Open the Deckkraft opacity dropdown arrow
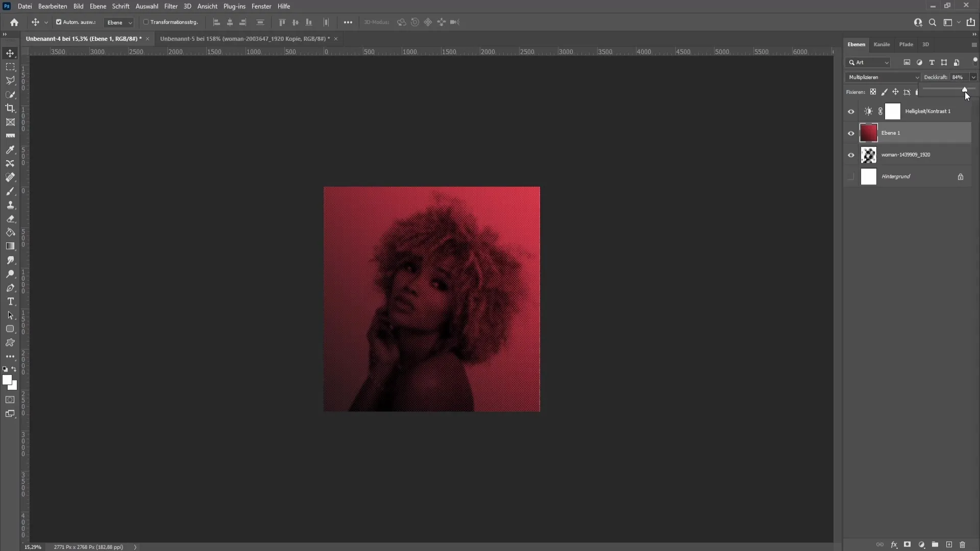The height and width of the screenshot is (551, 980). click(973, 78)
